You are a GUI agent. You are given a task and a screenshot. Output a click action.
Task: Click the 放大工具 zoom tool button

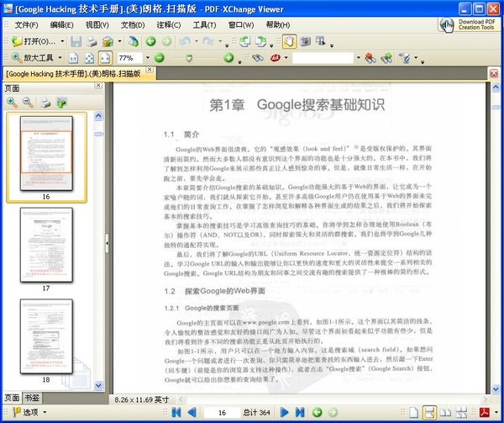pyautogui.click(x=37, y=58)
